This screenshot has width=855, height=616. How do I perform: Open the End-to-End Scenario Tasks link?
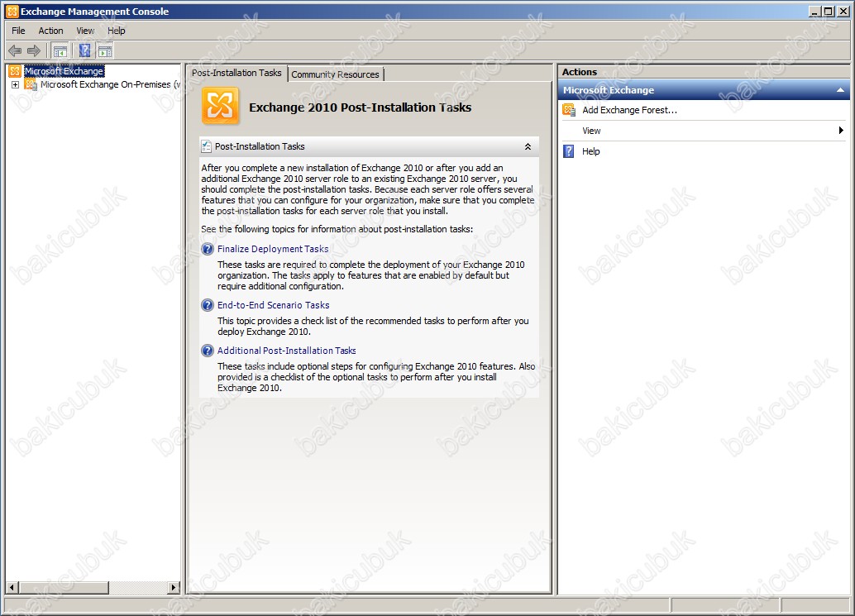(x=273, y=305)
